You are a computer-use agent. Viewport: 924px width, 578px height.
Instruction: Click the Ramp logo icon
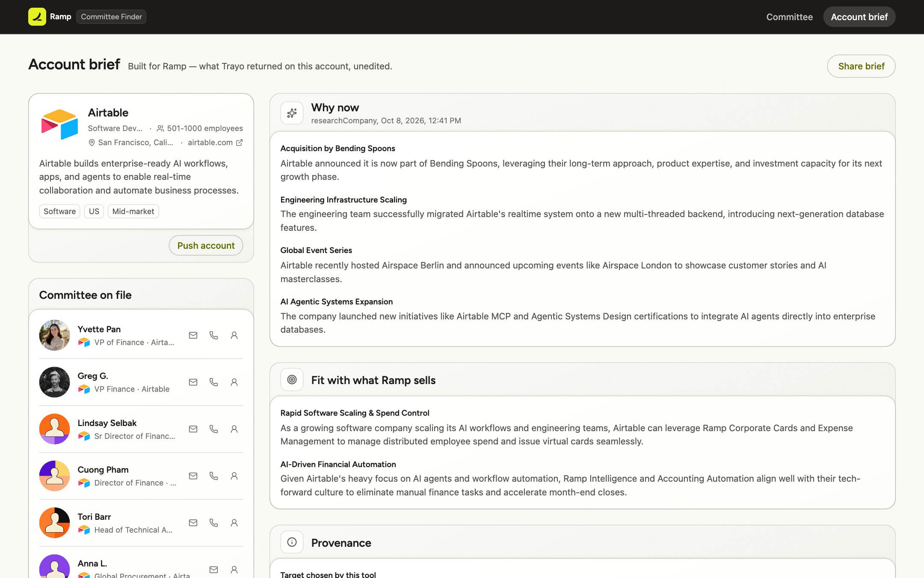click(37, 17)
